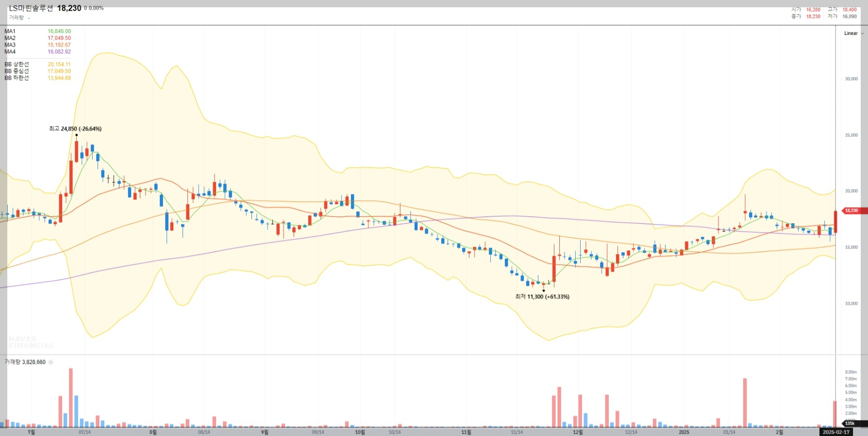Click the BB 하한선 legend label
This screenshot has width=868, height=436.
tap(17, 78)
